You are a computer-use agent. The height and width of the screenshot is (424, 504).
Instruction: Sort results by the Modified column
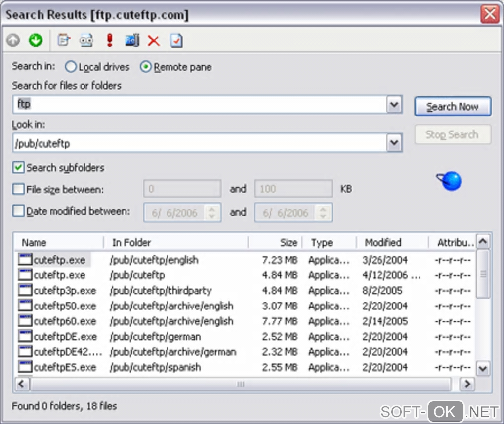[x=392, y=242]
